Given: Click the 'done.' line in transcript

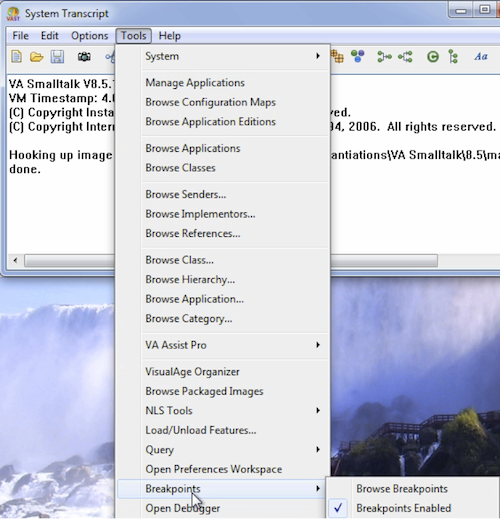Looking at the screenshot, I should (25, 169).
